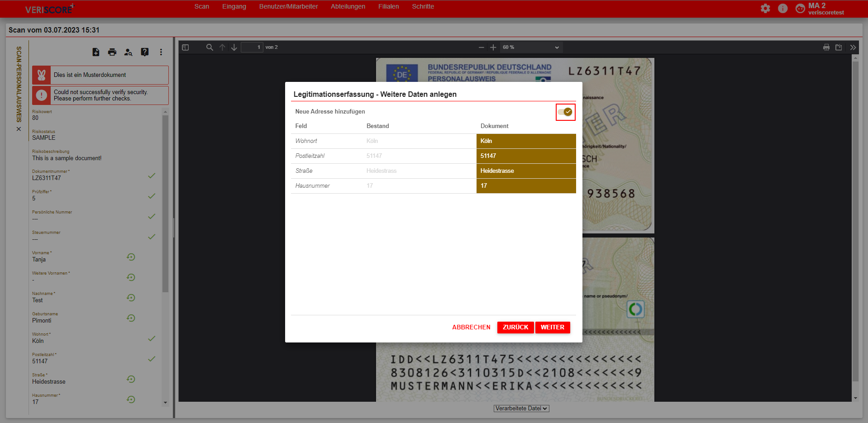Click the print icon in the left panel
The width and height of the screenshot is (868, 423).
coord(112,52)
